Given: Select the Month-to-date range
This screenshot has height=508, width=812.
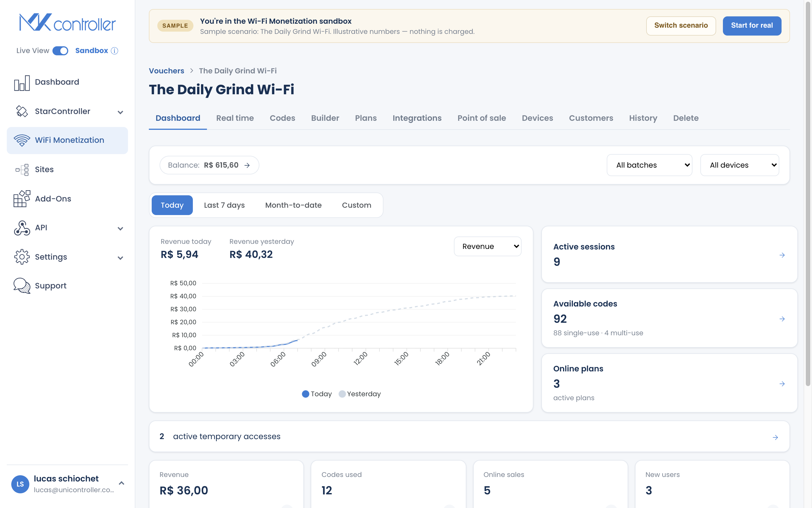Looking at the screenshot, I should pyautogui.click(x=293, y=205).
